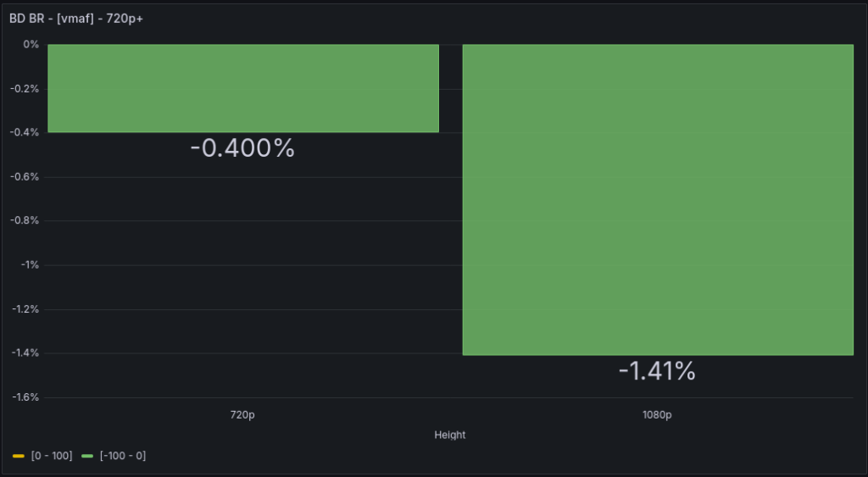Click the green 720p bar
Viewport: 868px width, 477px height.
(x=242, y=88)
